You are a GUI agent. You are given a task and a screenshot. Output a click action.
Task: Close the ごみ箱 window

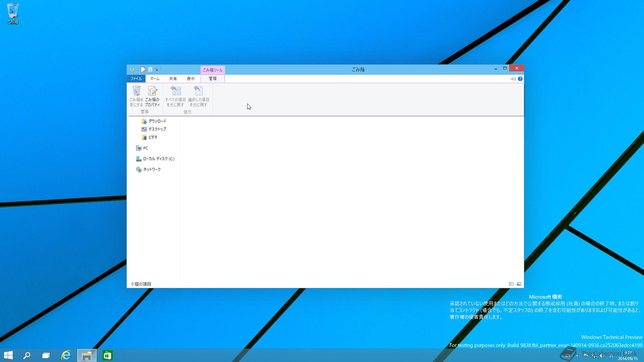pyautogui.click(x=517, y=68)
